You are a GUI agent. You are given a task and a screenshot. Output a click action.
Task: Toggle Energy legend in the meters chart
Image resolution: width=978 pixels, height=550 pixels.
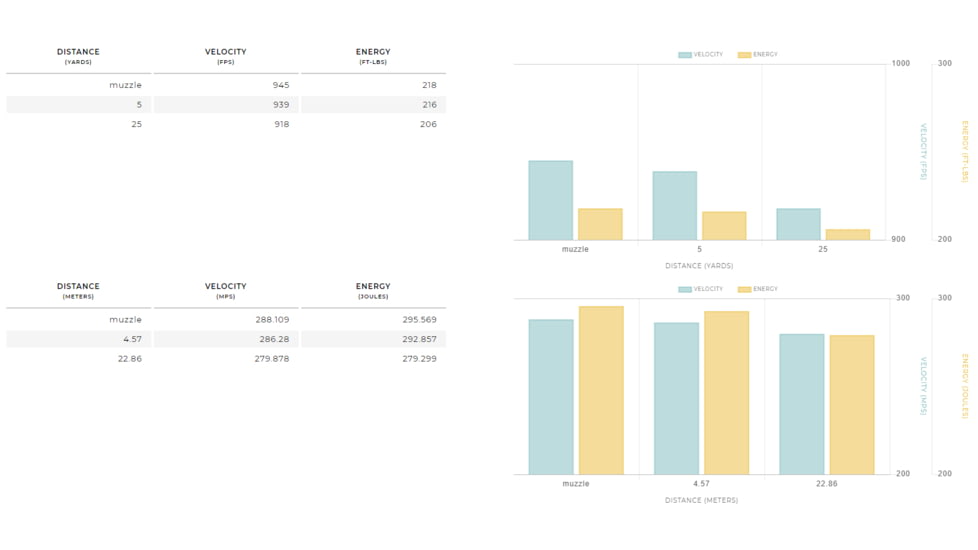point(758,289)
